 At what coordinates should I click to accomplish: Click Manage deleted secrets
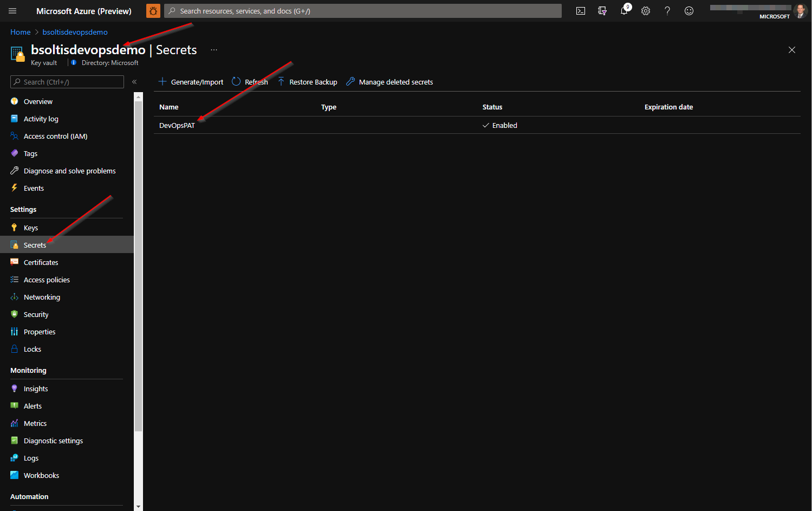pyautogui.click(x=389, y=82)
